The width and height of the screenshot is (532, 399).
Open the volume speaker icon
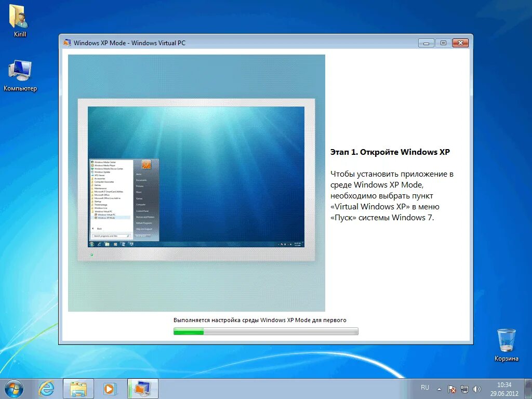477,389
